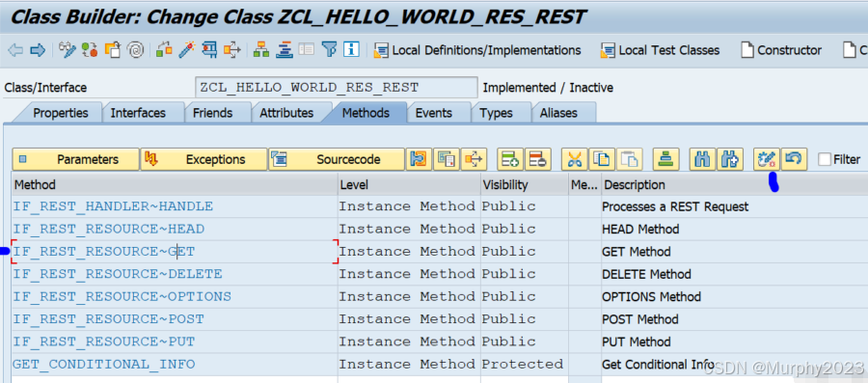Click the Redefine pencil-gear icon

(767, 159)
